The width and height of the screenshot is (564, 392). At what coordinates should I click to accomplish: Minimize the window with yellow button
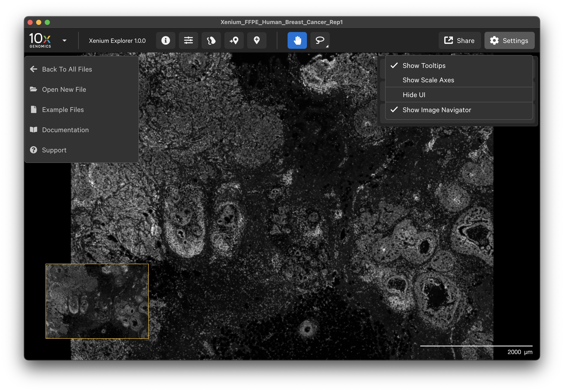click(x=39, y=22)
